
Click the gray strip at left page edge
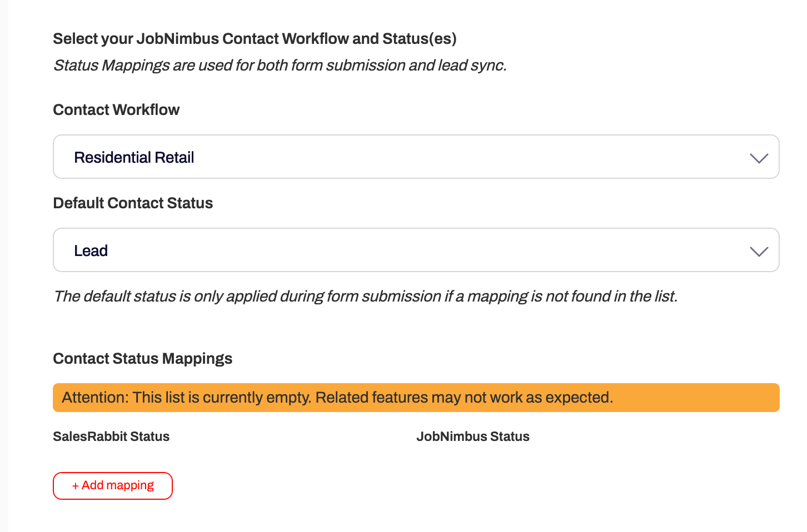(x=4, y=266)
